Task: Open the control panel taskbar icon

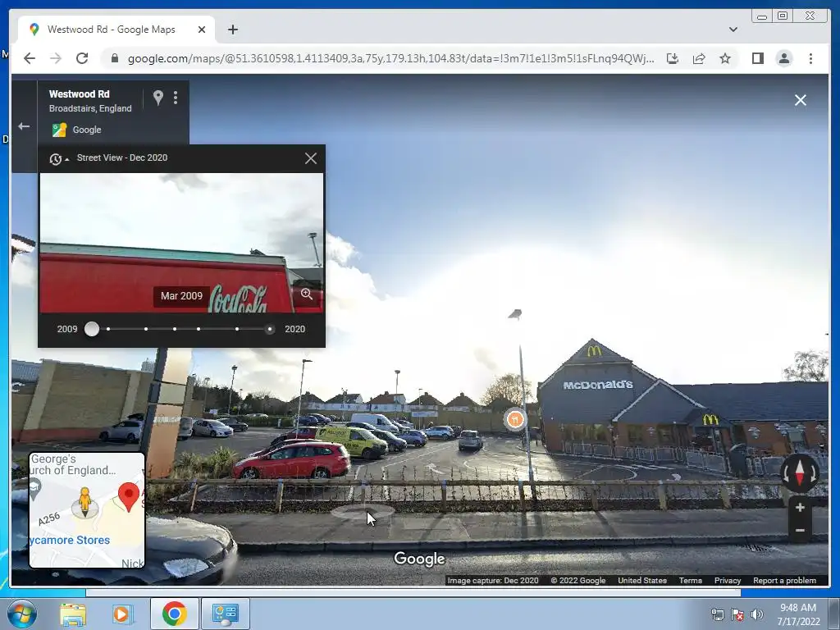Action: point(225,614)
